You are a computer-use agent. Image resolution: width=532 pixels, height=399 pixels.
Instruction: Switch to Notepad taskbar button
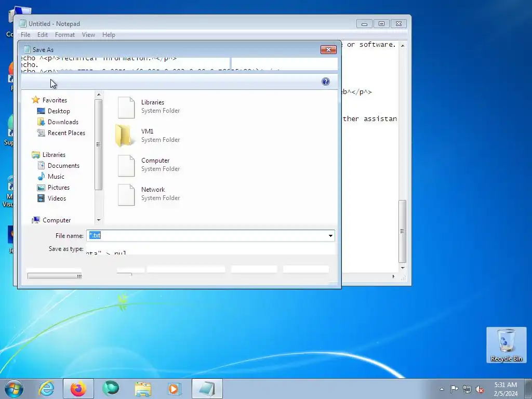[207, 389]
